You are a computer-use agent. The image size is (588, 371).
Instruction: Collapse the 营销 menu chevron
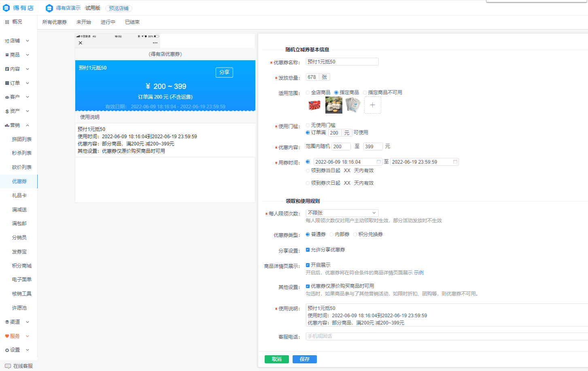pyautogui.click(x=28, y=125)
